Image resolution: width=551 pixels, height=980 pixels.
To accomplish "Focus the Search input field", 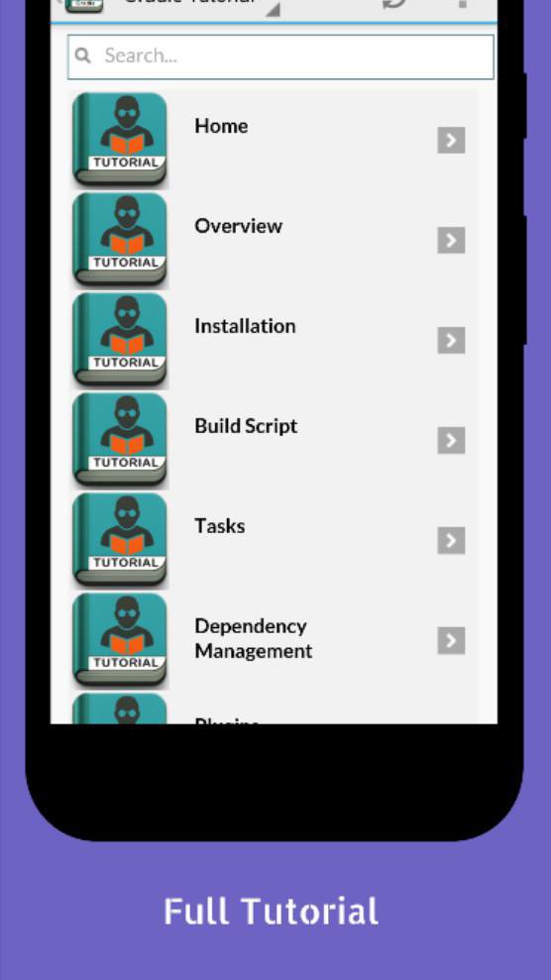I will coord(280,56).
